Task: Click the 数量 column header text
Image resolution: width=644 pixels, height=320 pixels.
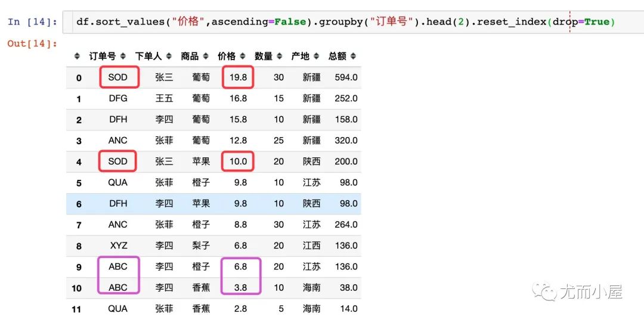Action: tap(264, 57)
